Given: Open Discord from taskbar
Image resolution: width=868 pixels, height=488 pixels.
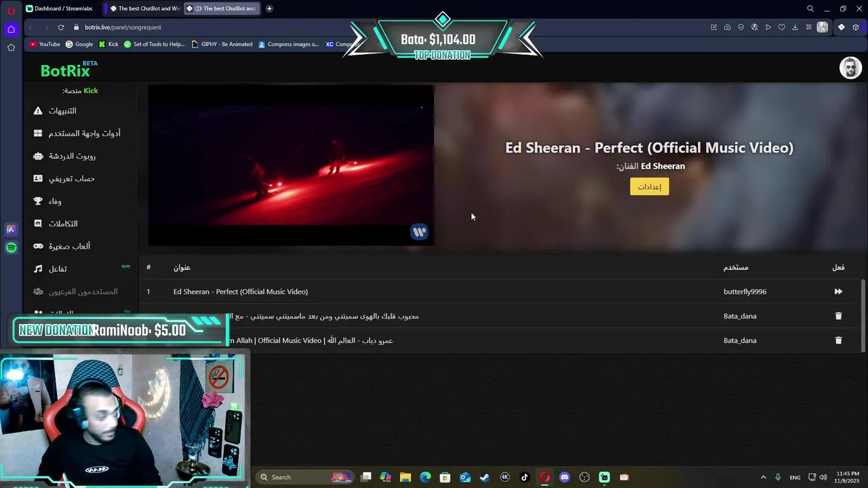Looking at the screenshot, I should click(564, 477).
